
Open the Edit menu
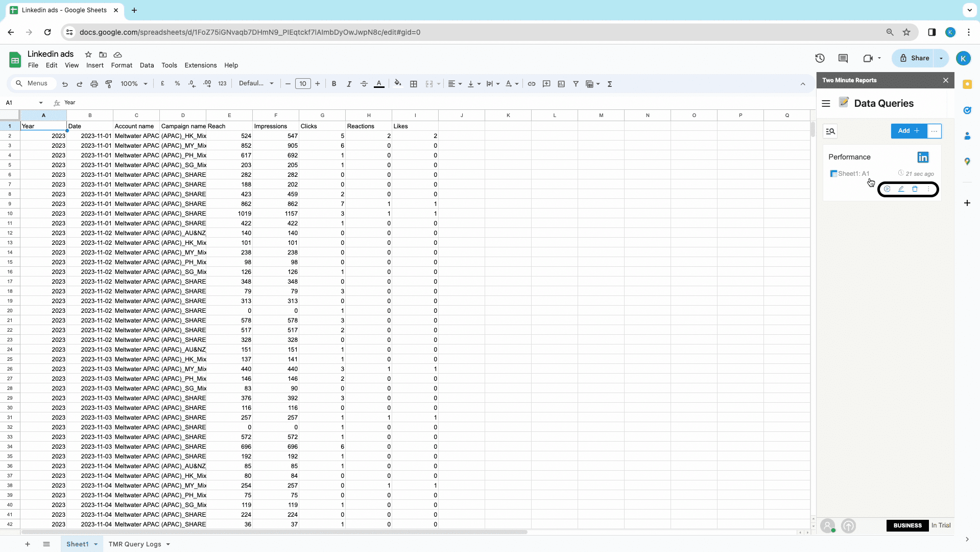tap(52, 65)
